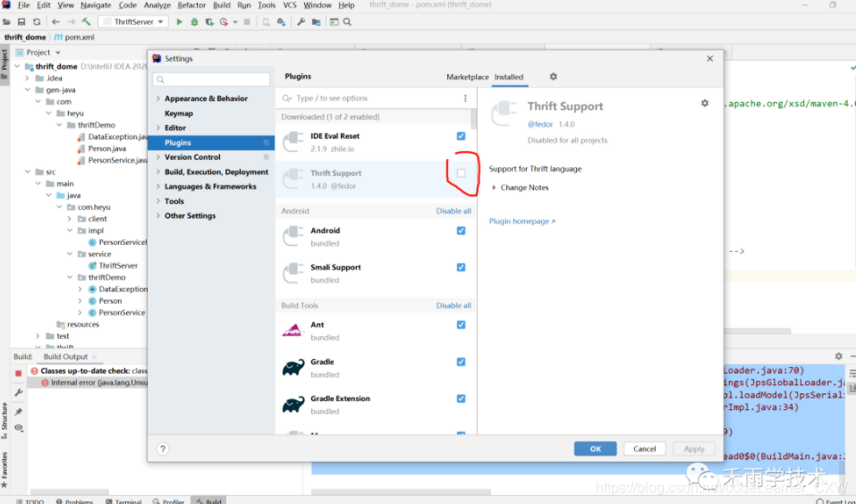Collapse the gen-java folder in Project tree

[x=28, y=90]
